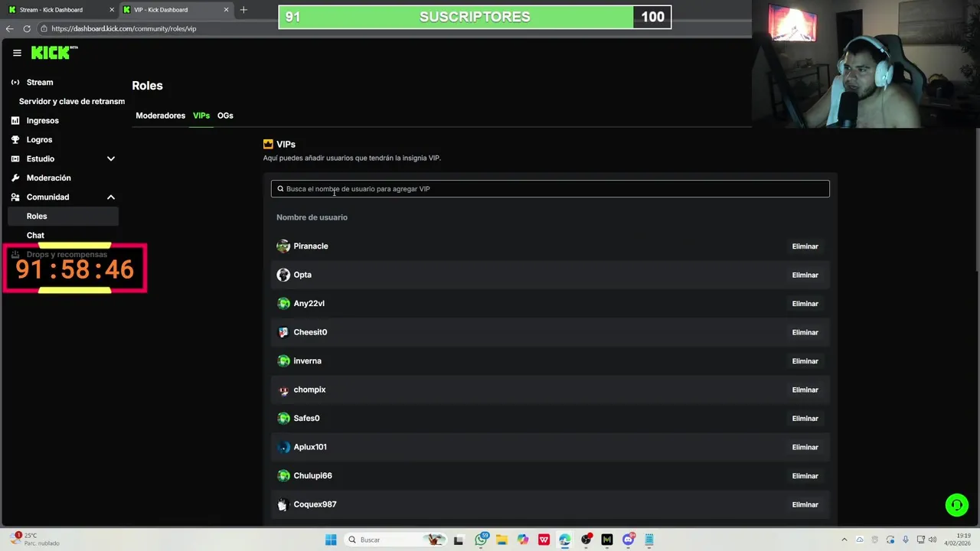This screenshot has height=551, width=980.
Task: Remove Safes0 with Eliminar
Action: 805,419
